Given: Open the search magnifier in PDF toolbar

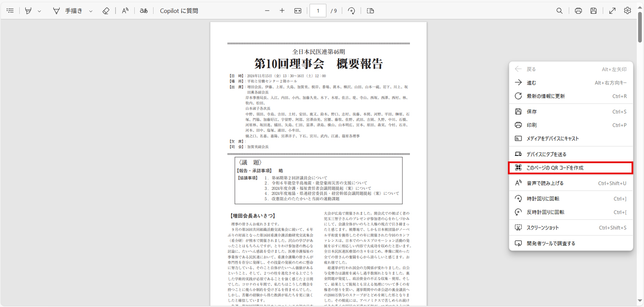Looking at the screenshot, I should (559, 11).
